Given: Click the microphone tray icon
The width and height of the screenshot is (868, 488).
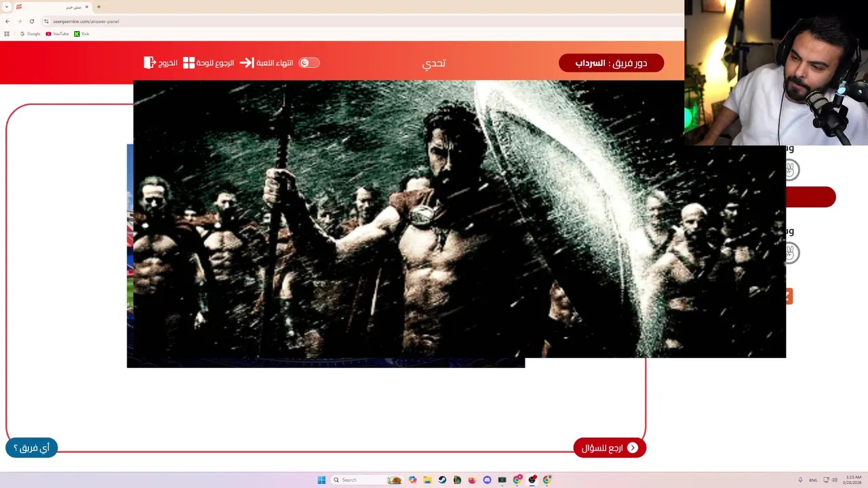Looking at the screenshot, I should click(x=800, y=480).
